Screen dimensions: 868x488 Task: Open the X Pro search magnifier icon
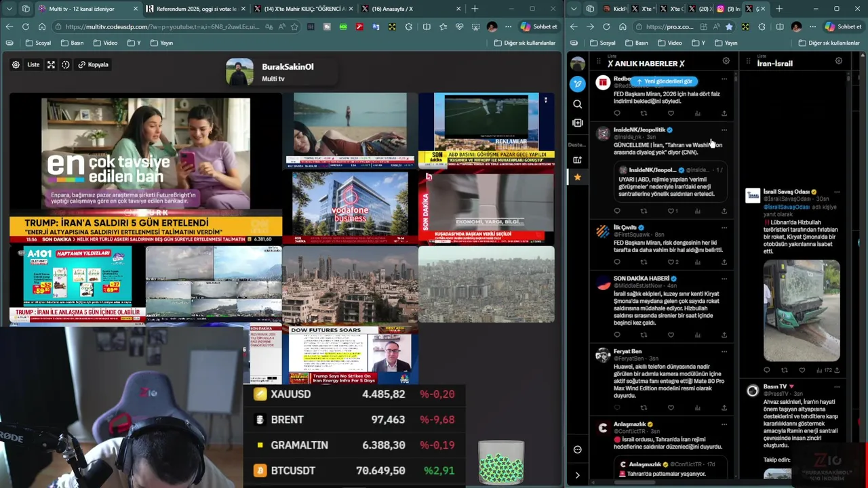[577, 104]
